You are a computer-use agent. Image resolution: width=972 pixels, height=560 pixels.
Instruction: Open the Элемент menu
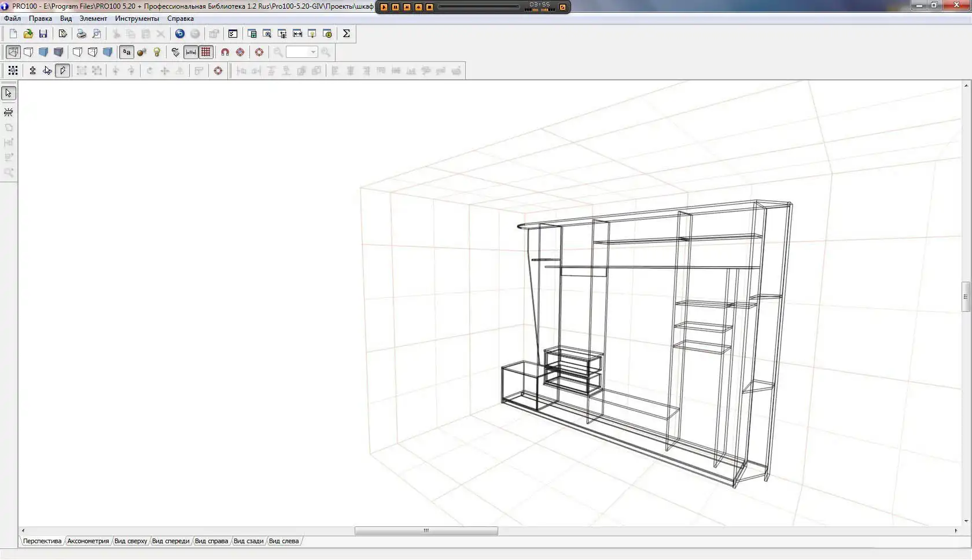click(93, 19)
